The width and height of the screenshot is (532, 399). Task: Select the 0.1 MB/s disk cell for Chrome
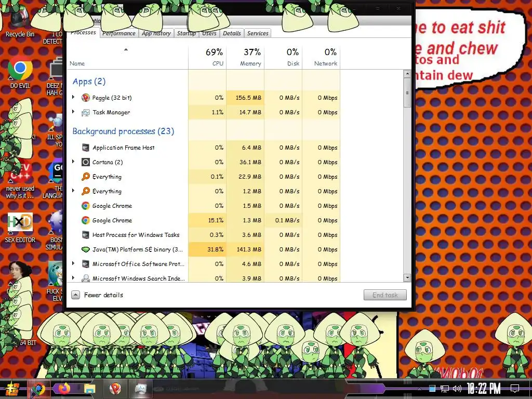283,220
